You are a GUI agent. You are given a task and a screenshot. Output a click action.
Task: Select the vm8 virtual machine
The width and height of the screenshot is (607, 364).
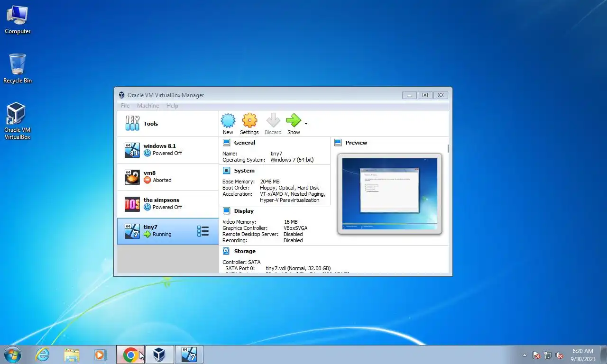(x=168, y=177)
